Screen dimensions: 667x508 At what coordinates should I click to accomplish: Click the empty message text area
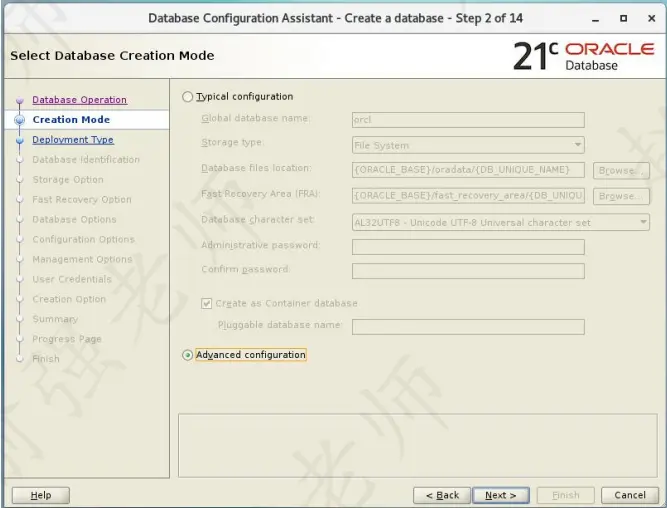coord(418,445)
